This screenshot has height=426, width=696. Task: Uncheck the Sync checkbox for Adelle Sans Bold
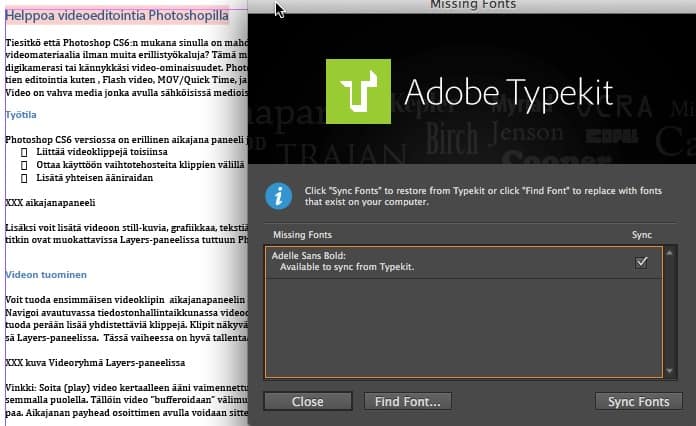click(x=641, y=262)
